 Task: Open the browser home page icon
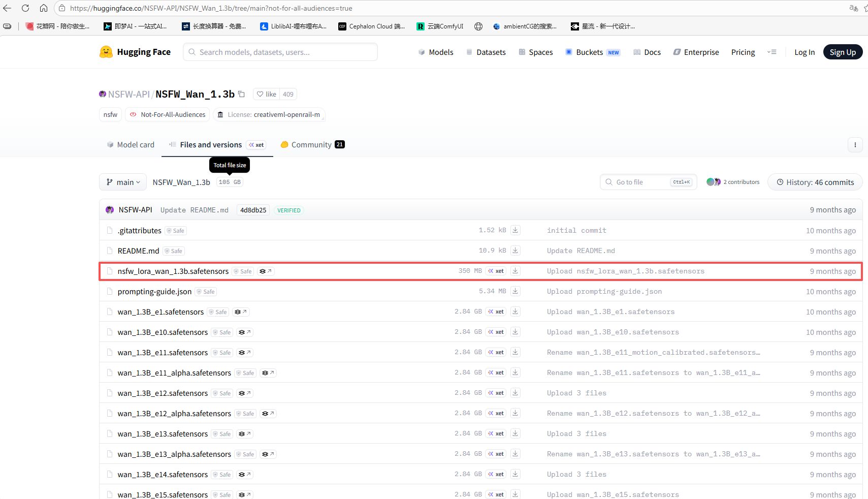coord(44,8)
